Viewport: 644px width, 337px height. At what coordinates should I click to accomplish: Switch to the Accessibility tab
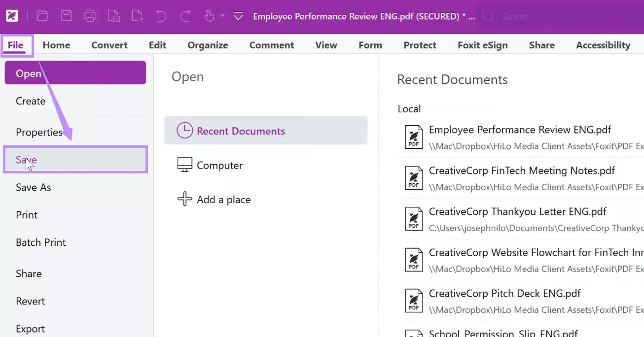click(603, 45)
